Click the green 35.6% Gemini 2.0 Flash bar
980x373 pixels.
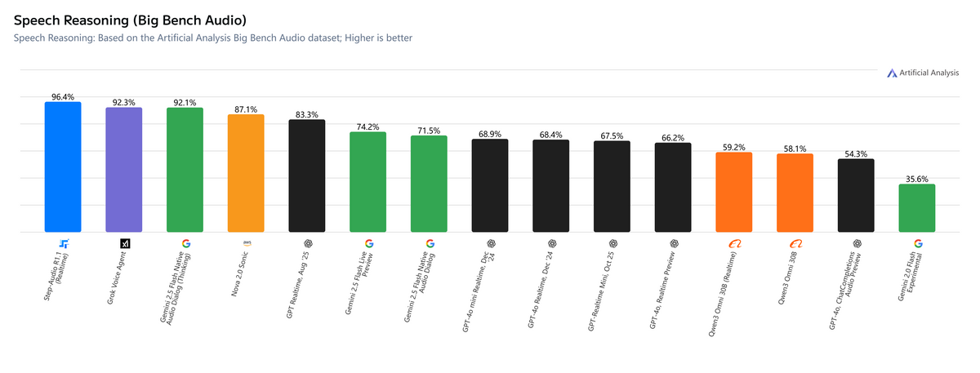pyautogui.click(x=917, y=208)
